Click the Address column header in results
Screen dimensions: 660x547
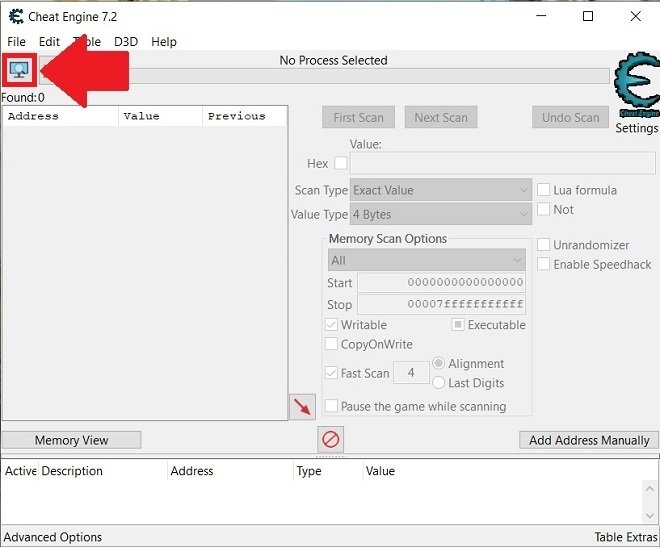tap(61, 116)
